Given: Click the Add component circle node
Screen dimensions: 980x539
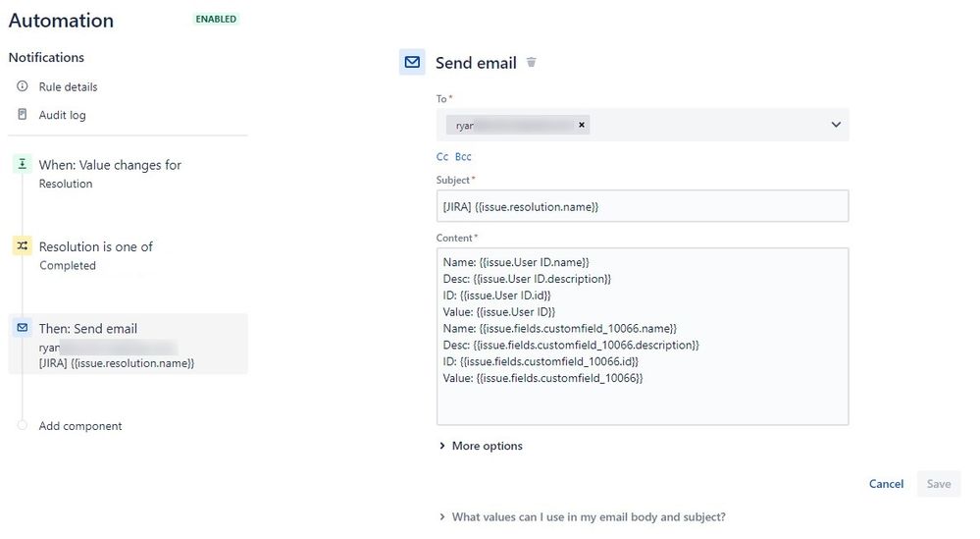Looking at the screenshot, I should coord(23,425).
